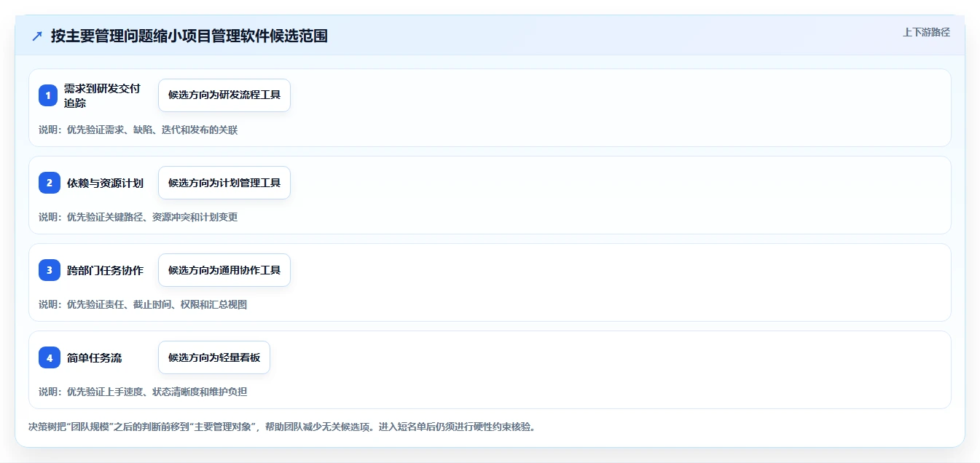Click the note about 关键路径、资源冲突和计划变更

(138, 217)
